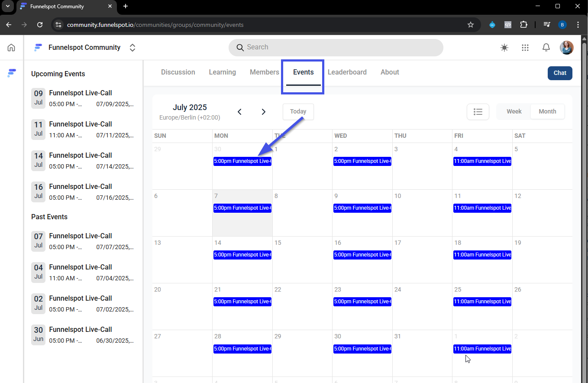Click the Funnelspot logo in left rail

(12, 73)
